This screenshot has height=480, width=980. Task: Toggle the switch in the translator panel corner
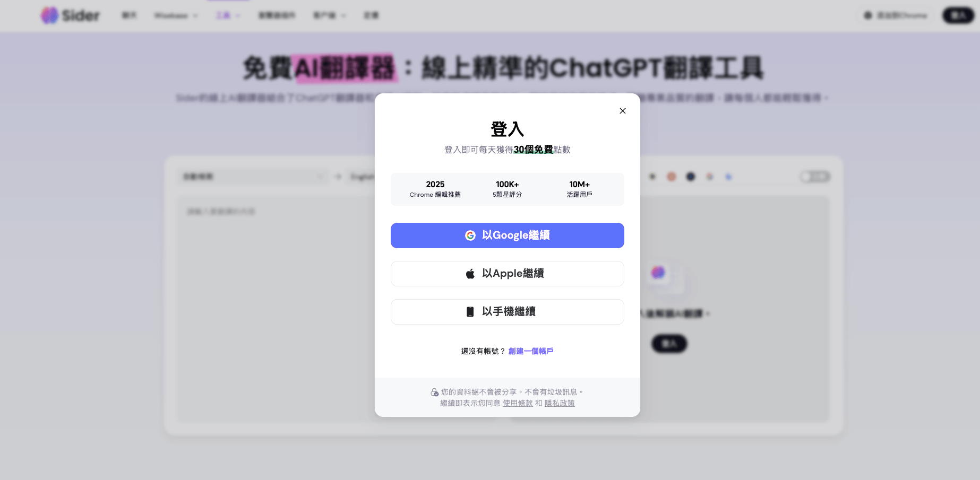815,177
